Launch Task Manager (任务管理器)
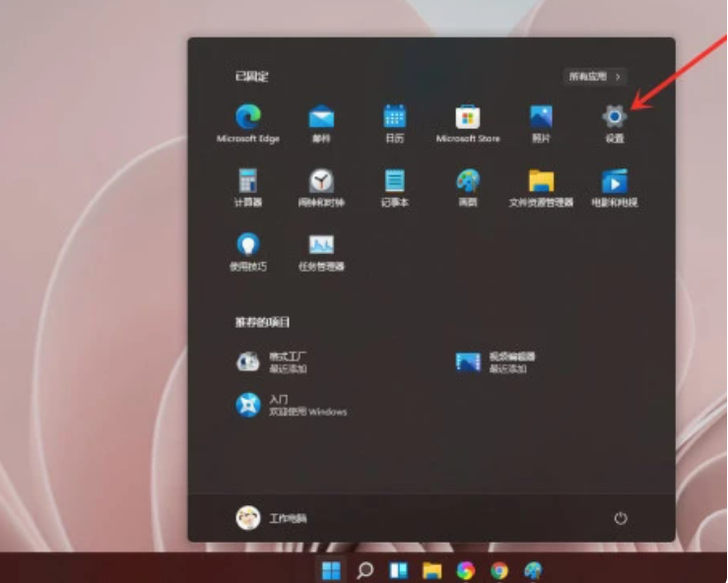The image size is (728, 583). pos(321,251)
